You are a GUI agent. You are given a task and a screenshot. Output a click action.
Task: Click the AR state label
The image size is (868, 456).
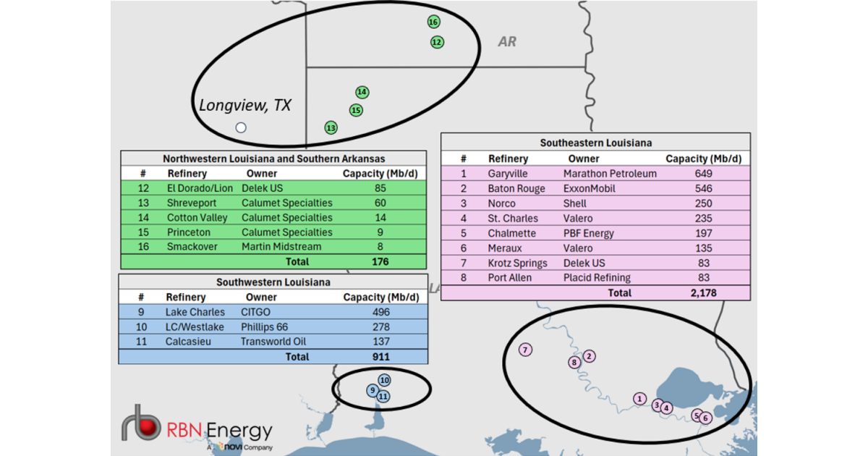point(507,41)
